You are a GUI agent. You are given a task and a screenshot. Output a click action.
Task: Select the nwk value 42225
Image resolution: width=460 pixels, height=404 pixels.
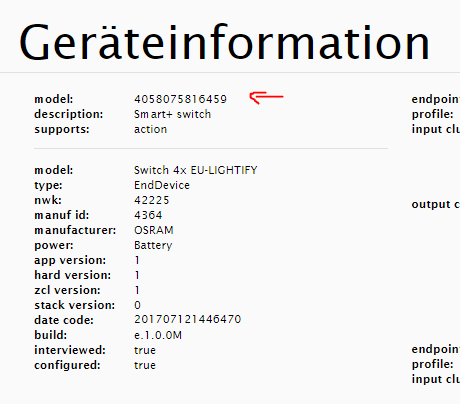click(x=152, y=200)
